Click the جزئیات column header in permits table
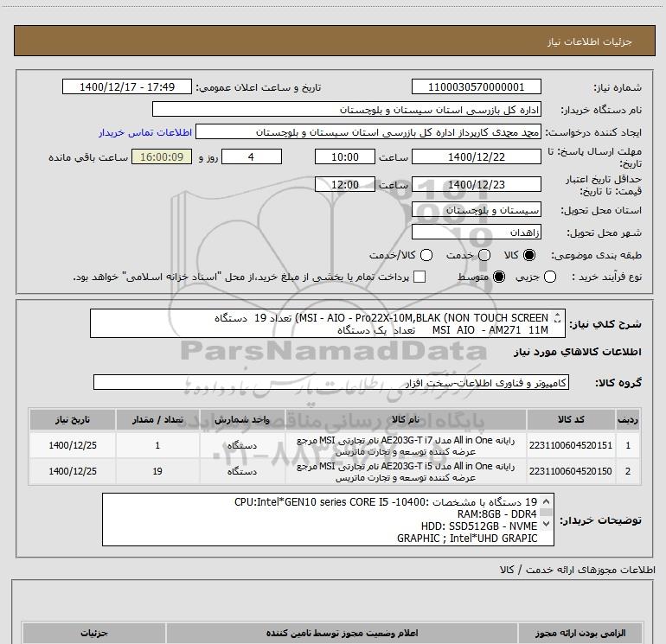 coord(94,633)
